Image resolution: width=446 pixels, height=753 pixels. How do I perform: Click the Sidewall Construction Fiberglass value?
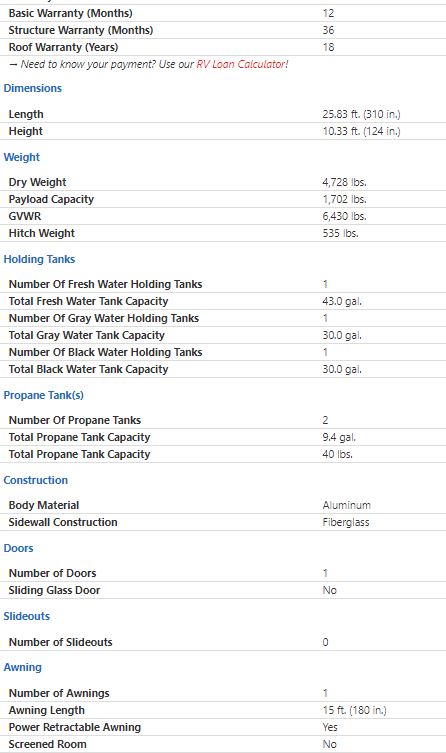[346, 522]
